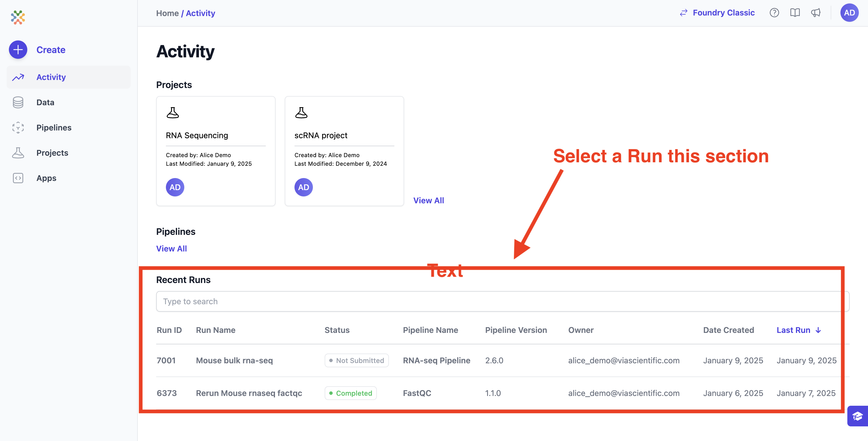Screen dimensions: 868x441
Task: Open the documentation book icon
Action: (x=795, y=13)
